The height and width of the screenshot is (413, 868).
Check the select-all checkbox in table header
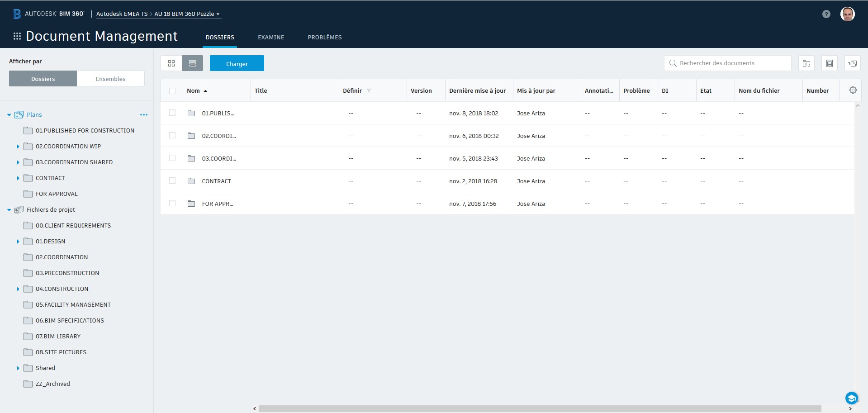coord(172,90)
